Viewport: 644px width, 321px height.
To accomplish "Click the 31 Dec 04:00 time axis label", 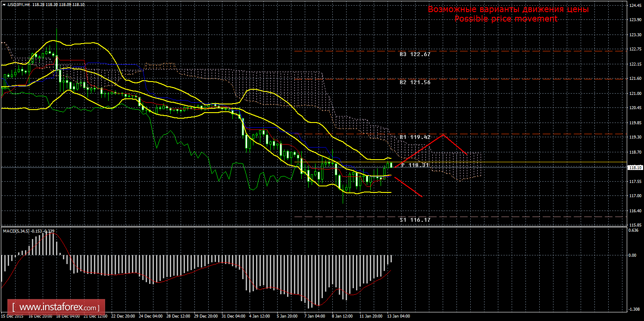I will [234, 316].
